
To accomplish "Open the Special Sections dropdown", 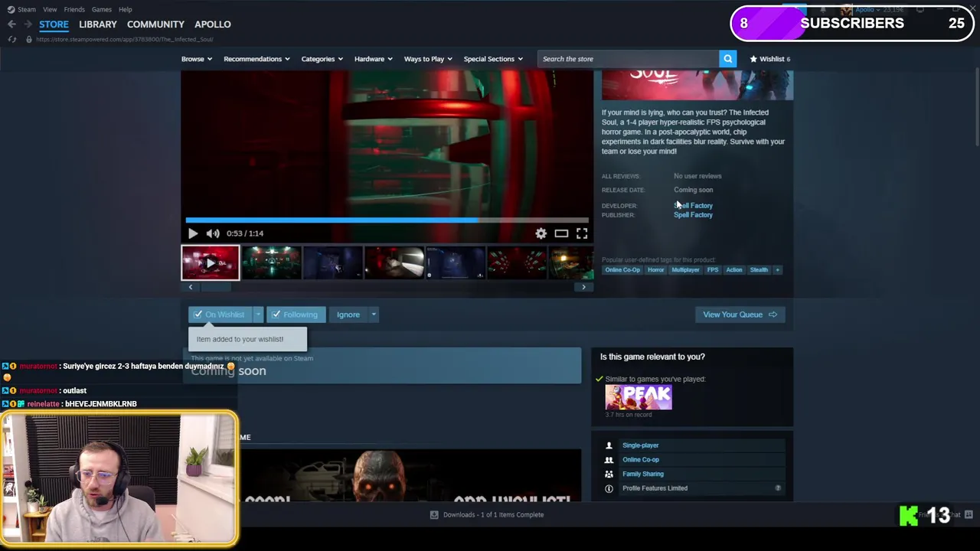I will 493,59.
